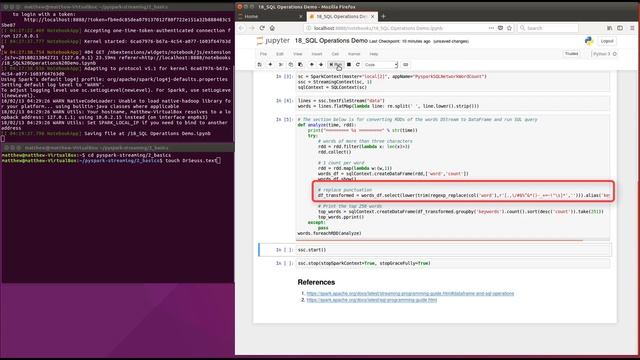This screenshot has width=640, height=360.
Task: Bookmark this page with the star icon
Action: (509, 28)
